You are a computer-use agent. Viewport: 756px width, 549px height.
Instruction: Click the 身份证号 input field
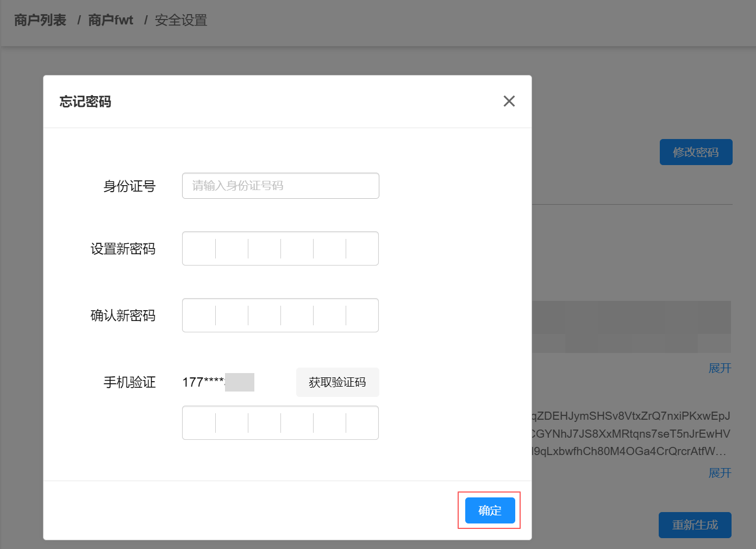click(x=280, y=185)
